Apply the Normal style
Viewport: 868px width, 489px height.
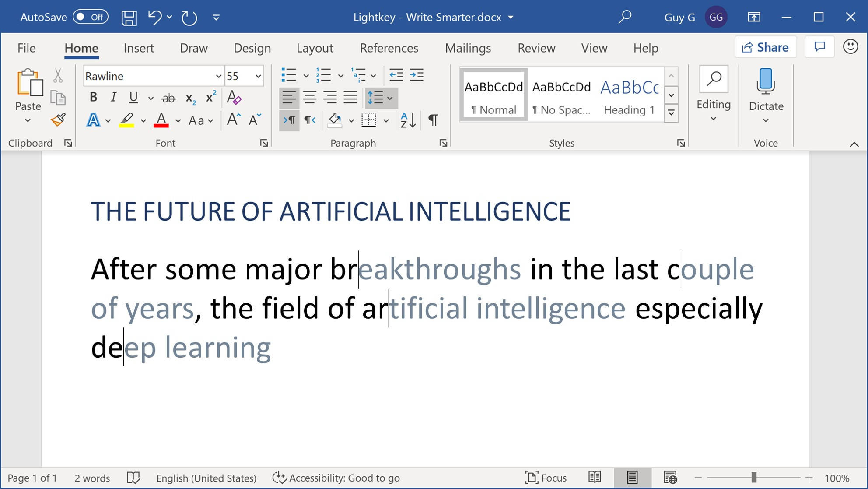pos(493,94)
